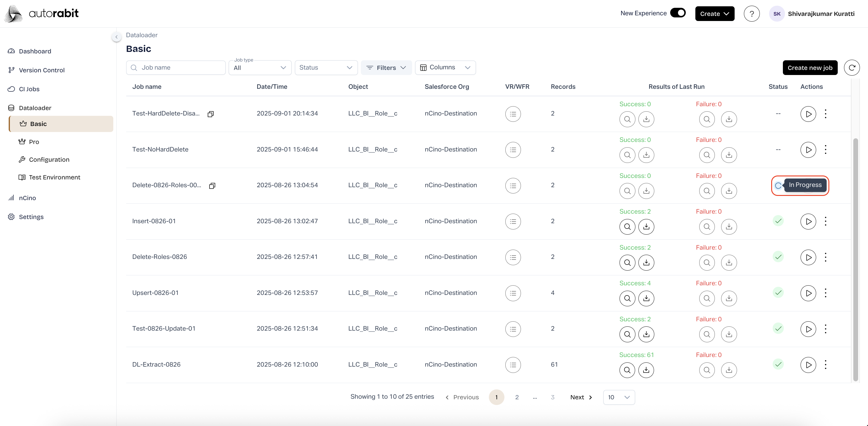Open the Status filter dropdown
This screenshot has width=868, height=426.
click(325, 67)
